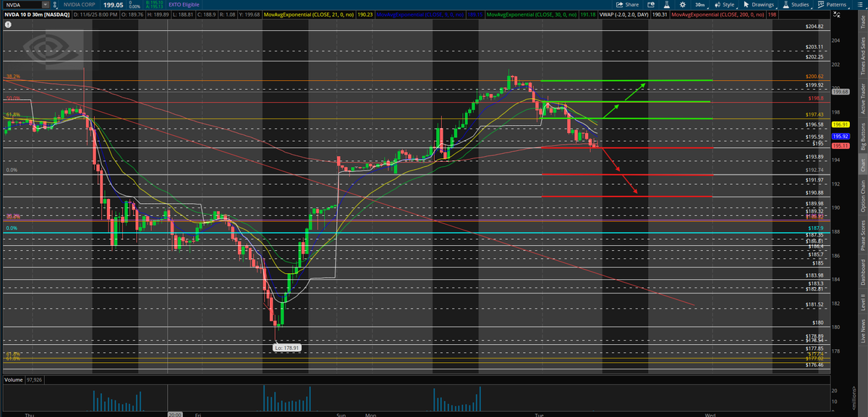Click the 20:00 time cursor marker
Screen dimensions: 868x417
(x=174, y=415)
